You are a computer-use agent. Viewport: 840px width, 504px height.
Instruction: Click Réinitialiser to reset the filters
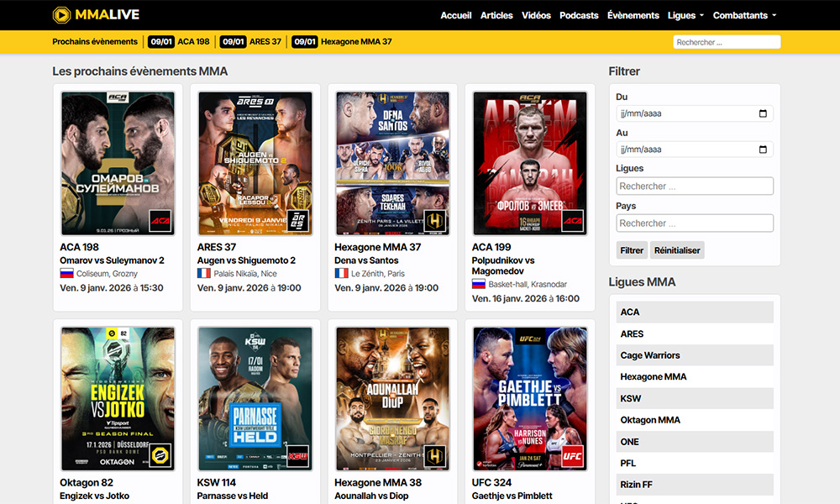pyautogui.click(x=677, y=249)
